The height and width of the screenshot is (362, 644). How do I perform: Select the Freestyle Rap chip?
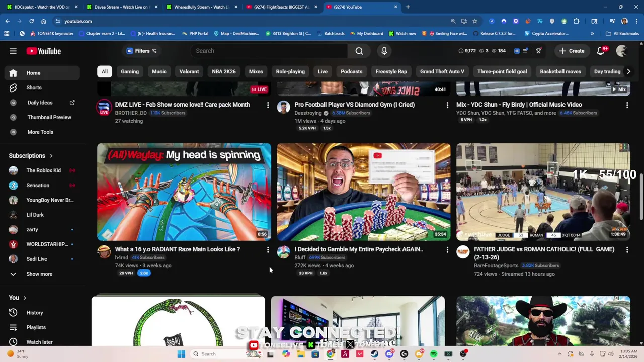[x=391, y=71]
